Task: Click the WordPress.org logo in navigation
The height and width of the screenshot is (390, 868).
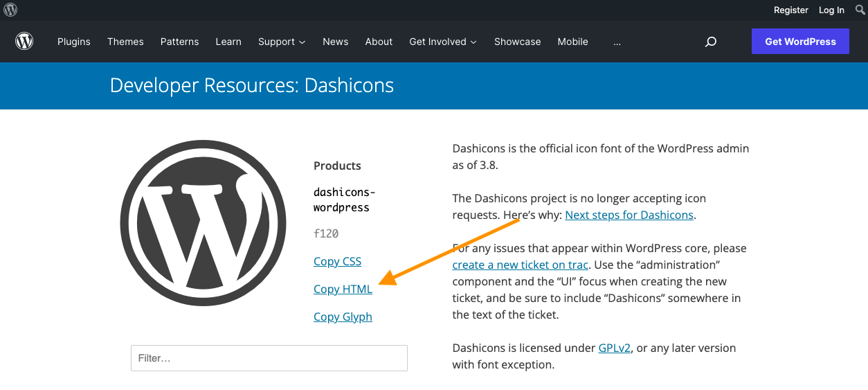Action: (x=24, y=42)
